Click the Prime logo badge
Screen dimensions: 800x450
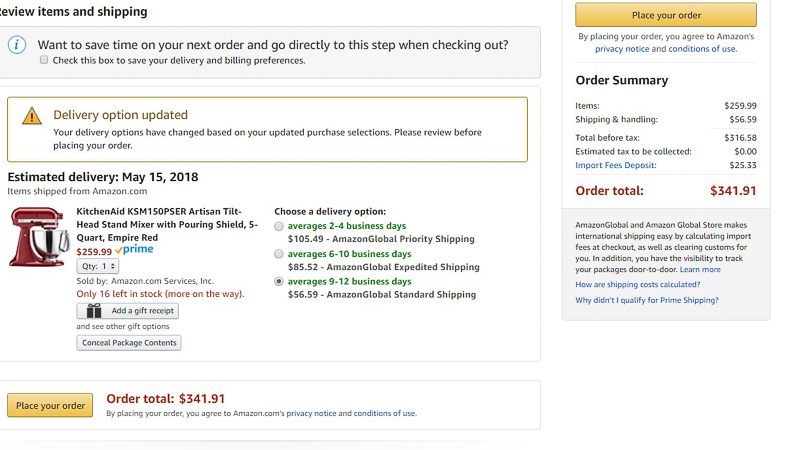click(x=135, y=250)
